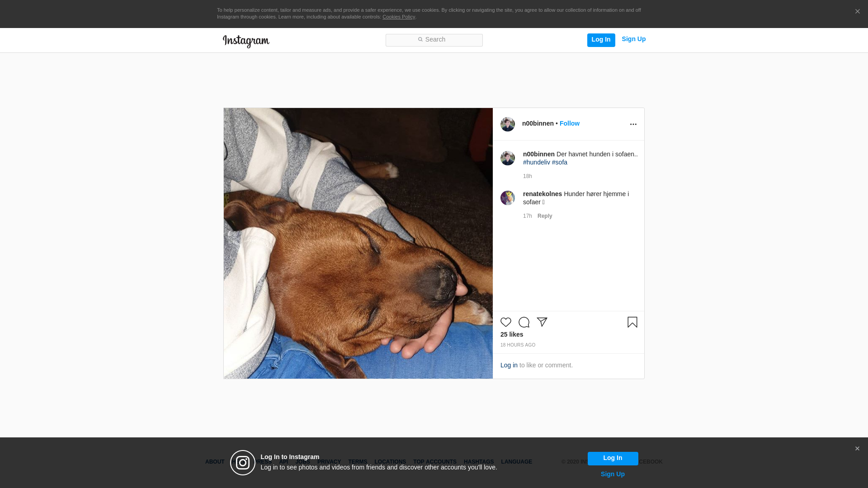Dismiss the cookie notice with the X
This screenshot has height=488, width=868.
pos(857,12)
